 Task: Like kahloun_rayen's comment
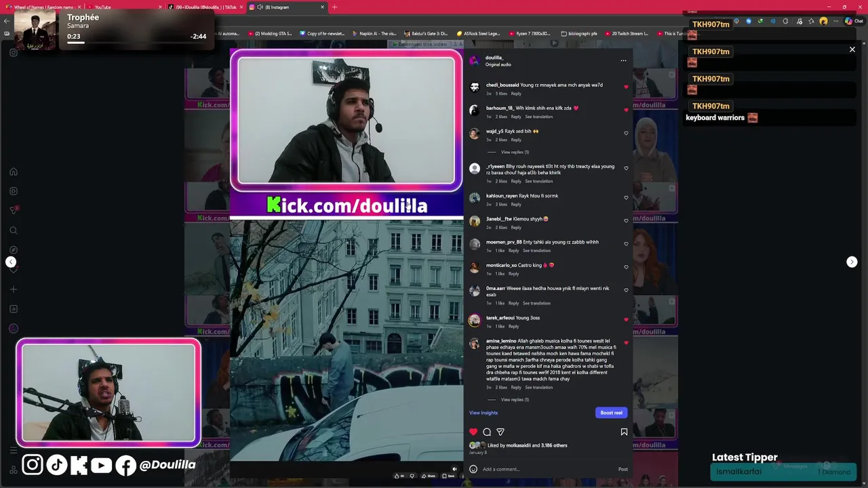[x=626, y=198]
